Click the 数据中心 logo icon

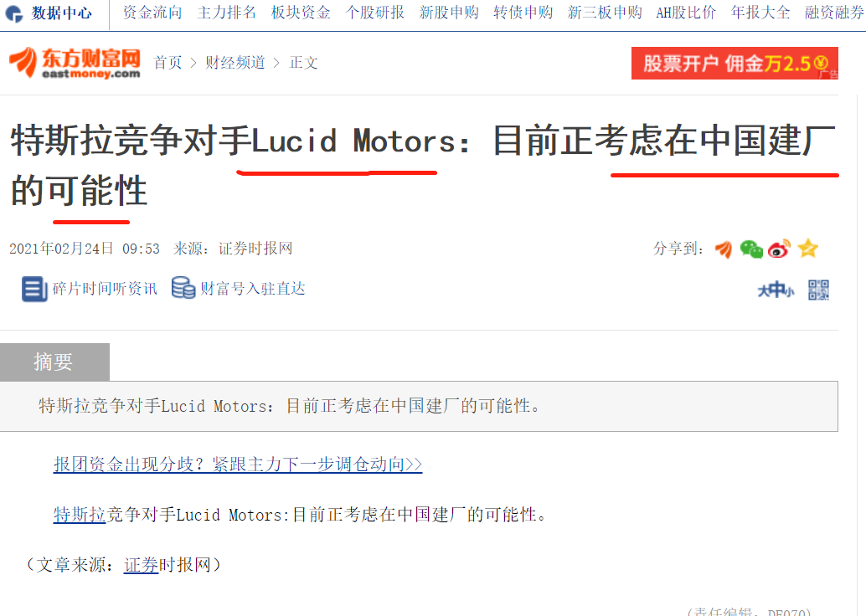(13, 13)
